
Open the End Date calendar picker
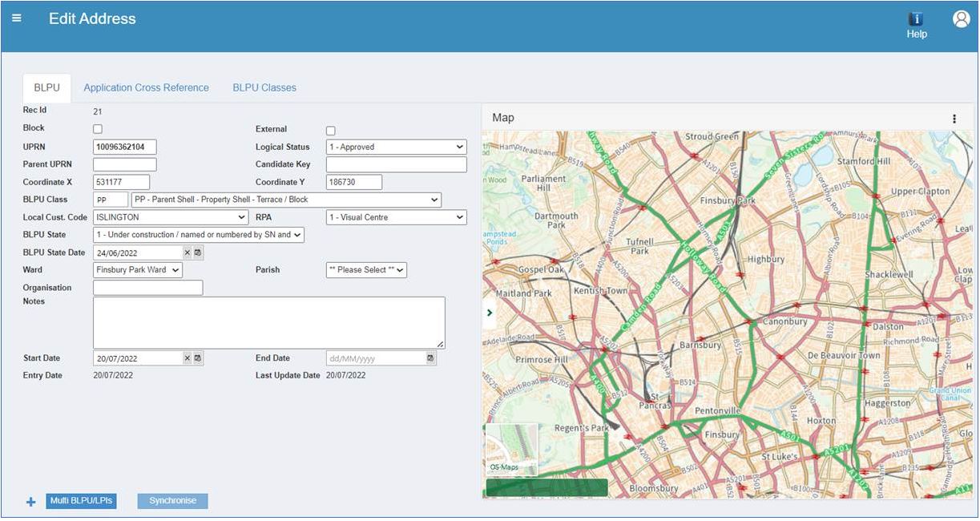pos(430,358)
